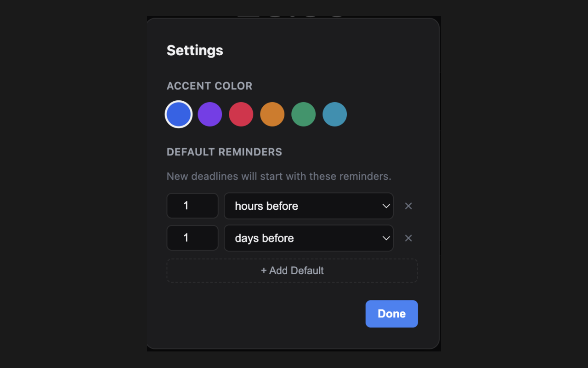Remove the hours before reminder
Viewport: 588px width, 368px height.
coord(408,206)
